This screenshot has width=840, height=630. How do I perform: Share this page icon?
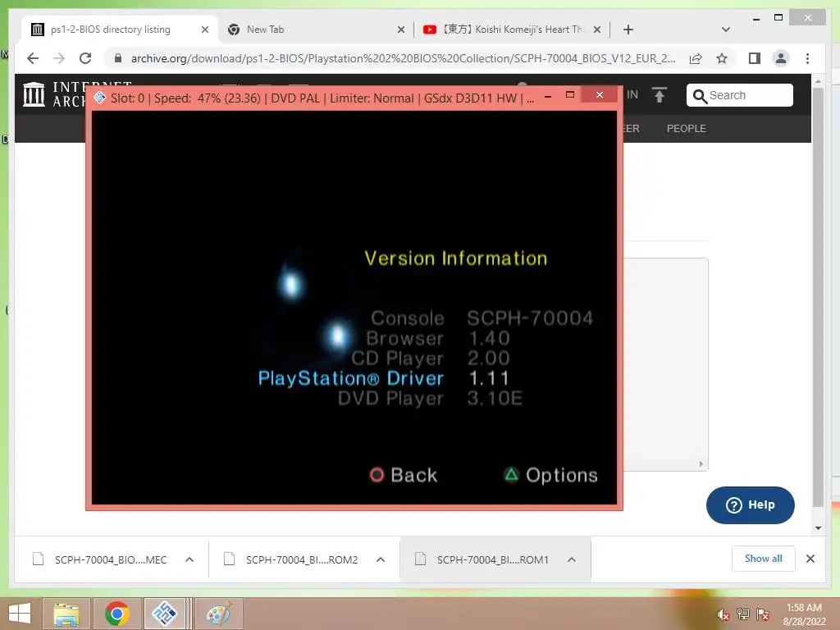point(696,58)
